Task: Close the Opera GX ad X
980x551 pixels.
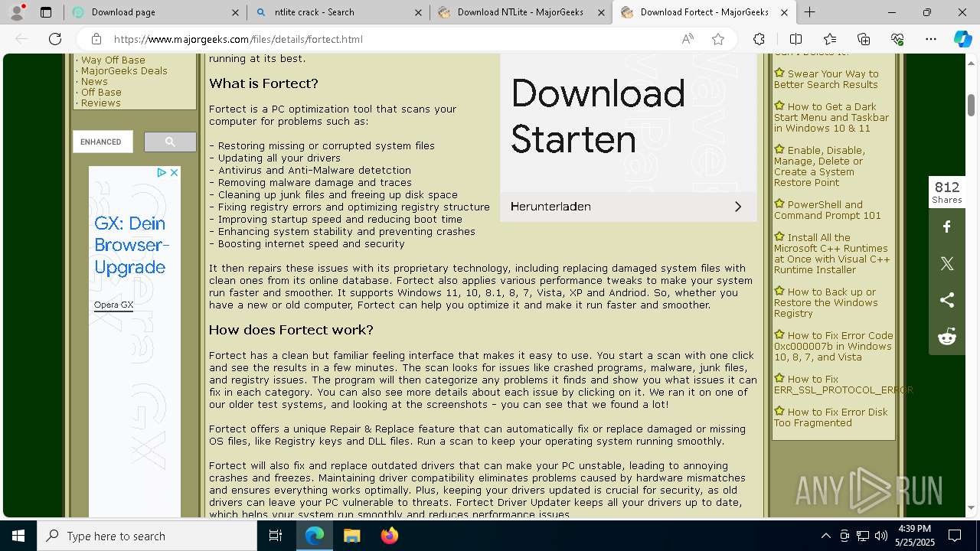Action: point(174,173)
